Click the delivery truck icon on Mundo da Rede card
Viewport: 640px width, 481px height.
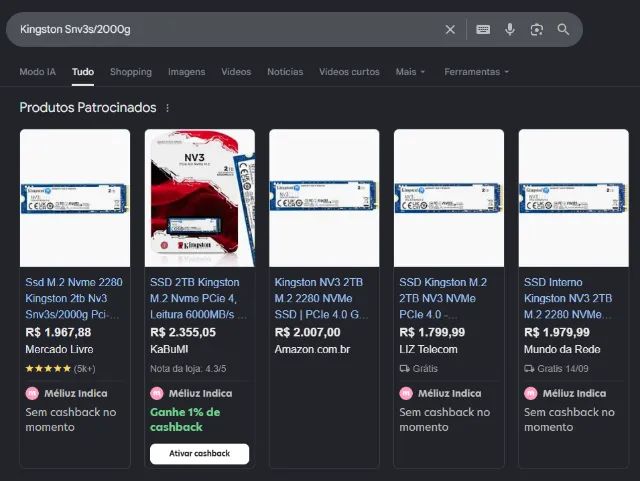pyautogui.click(x=529, y=369)
